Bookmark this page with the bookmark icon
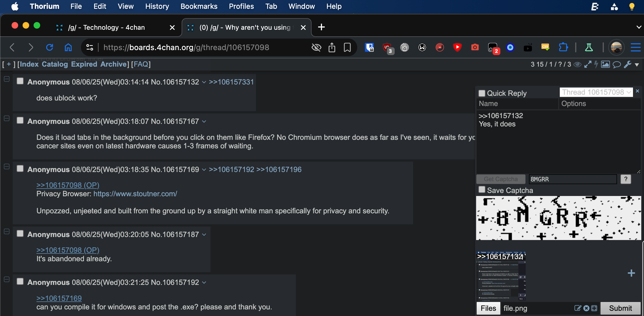Screen dimensions: 644x316 click(347, 48)
